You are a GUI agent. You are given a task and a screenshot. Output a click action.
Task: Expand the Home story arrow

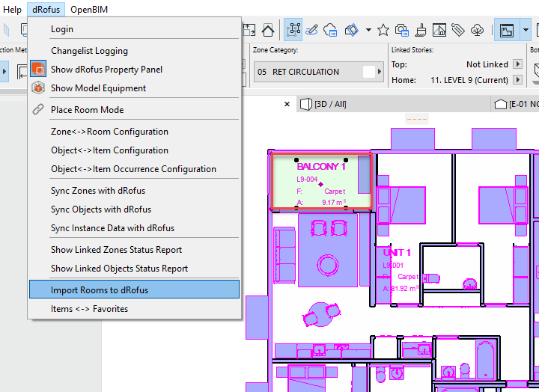[x=517, y=80]
